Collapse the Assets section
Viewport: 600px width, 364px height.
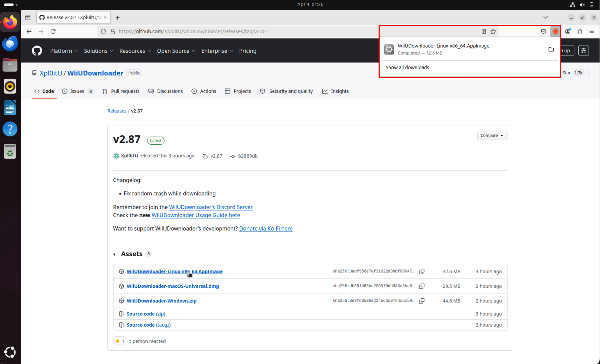click(115, 254)
